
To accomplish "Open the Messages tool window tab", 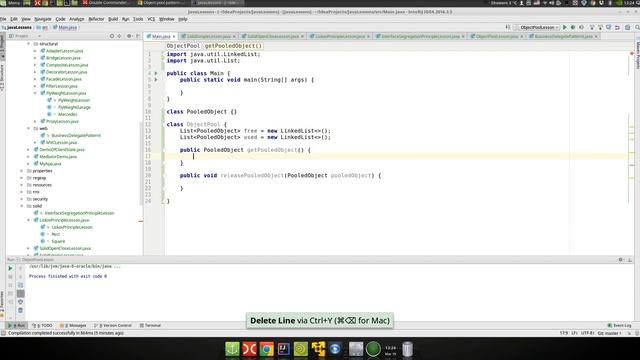I will [73, 326].
